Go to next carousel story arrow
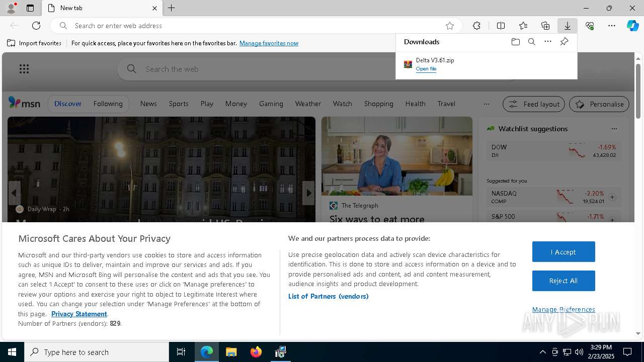 pyautogui.click(x=309, y=193)
